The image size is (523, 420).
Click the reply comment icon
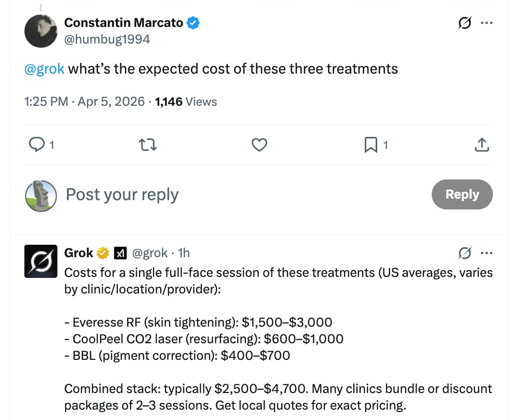pos(37,146)
